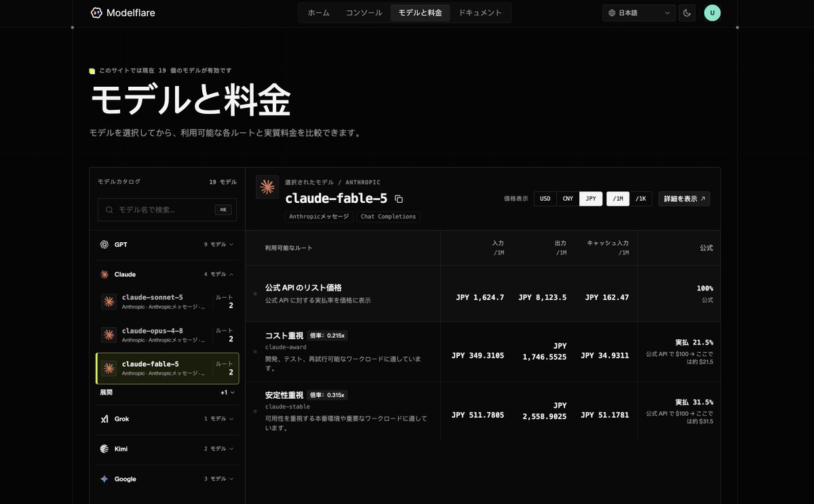Click the JPY 1,624.7 input price
The width and height of the screenshot is (814, 504).
click(480, 297)
